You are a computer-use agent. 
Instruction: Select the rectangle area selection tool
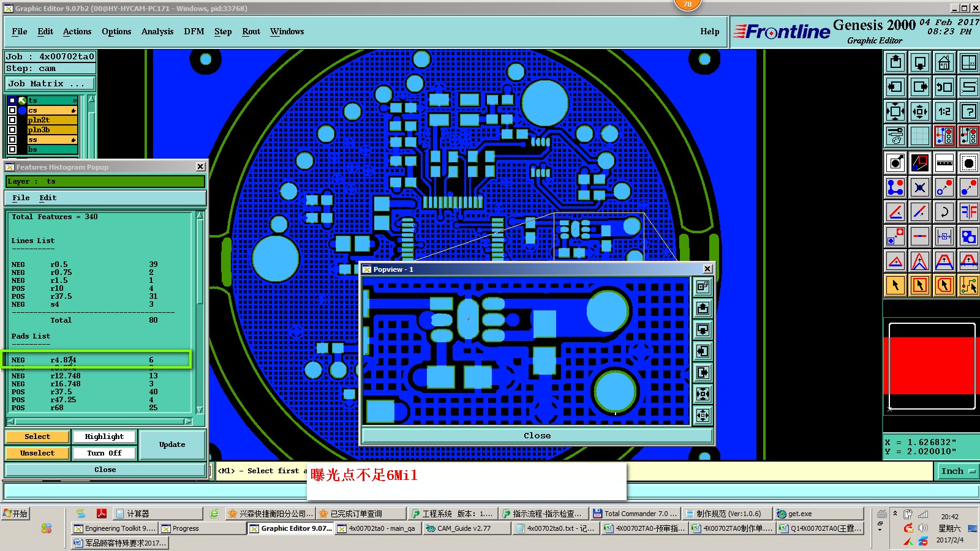(920, 285)
